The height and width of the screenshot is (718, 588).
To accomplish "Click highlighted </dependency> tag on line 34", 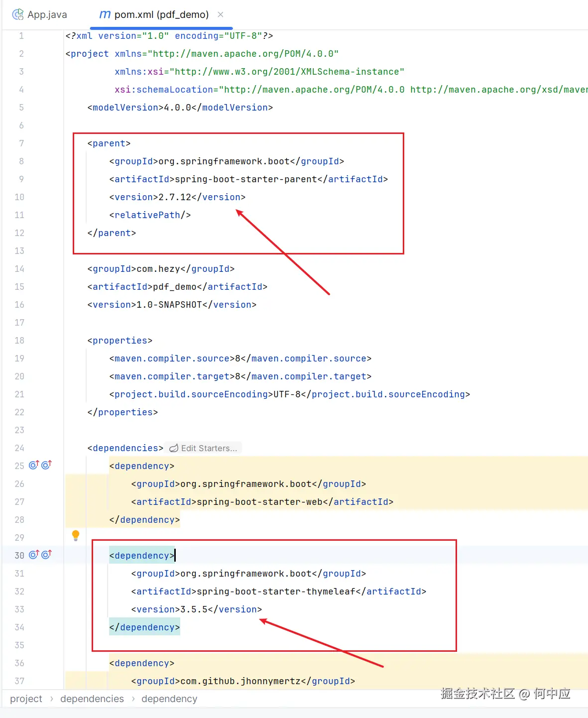I will (144, 627).
